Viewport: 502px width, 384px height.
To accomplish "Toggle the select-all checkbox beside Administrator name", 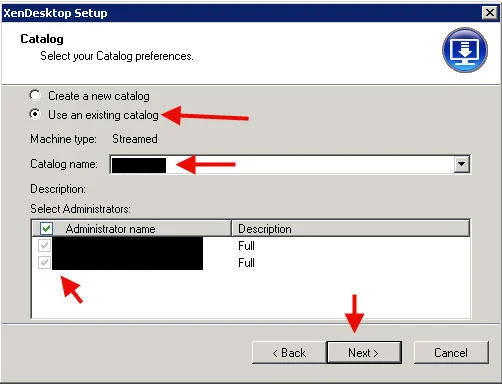I will [46, 229].
